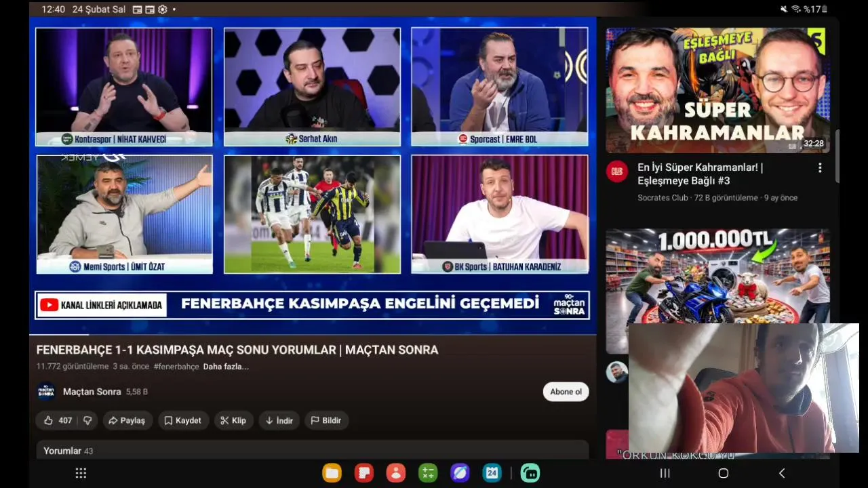The image size is (868, 488).
Task: Open Socrates Club channel avatar
Action: (616, 171)
